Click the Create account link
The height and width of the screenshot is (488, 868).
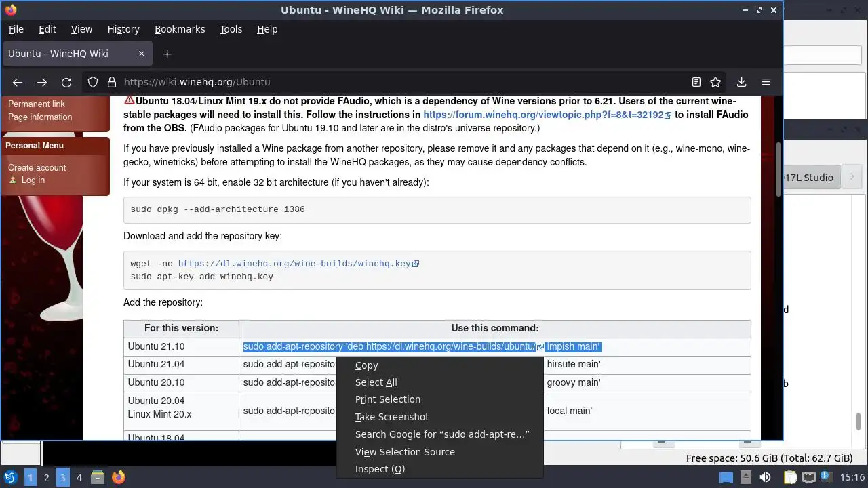37,168
